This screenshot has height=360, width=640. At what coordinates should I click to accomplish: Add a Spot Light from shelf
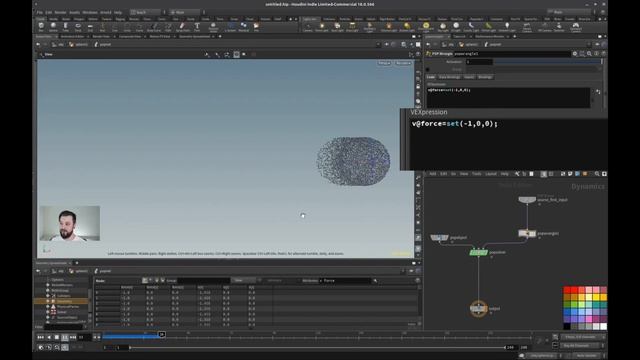[337, 27]
